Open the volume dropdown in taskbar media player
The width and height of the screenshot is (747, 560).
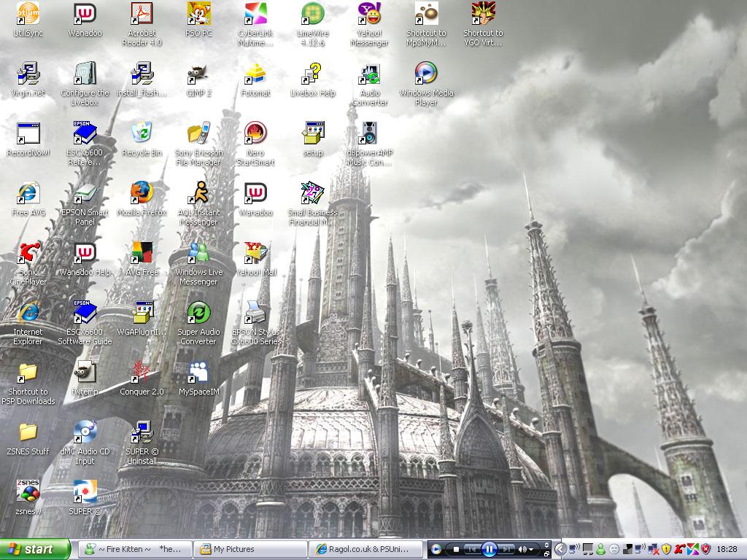(531, 549)
